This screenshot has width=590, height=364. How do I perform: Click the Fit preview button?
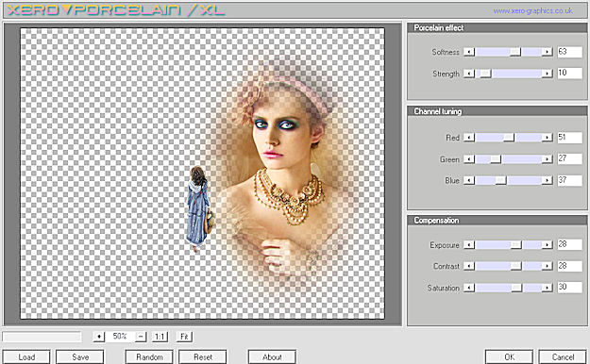[x=184, y=336]
